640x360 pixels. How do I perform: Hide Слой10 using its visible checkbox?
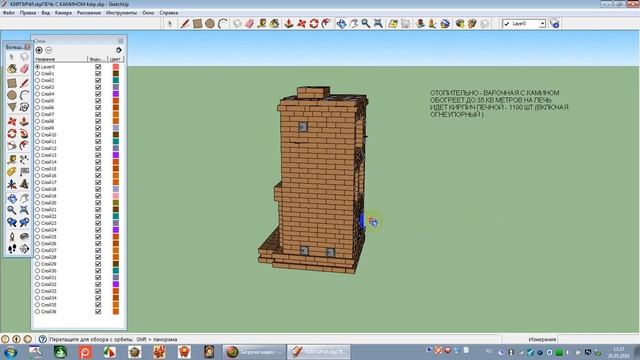[98, 135]
